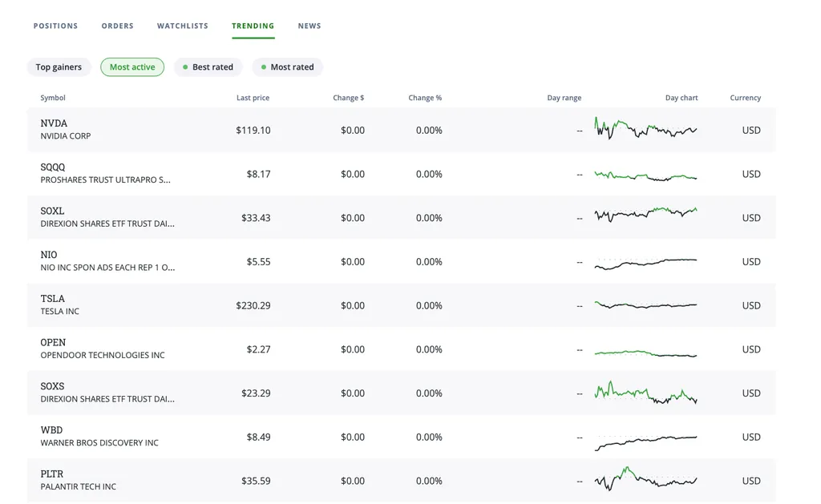Open the SOXL day chart sparkline
Image resolution: width=821 pixels, height=504 pixels.
[645, 213]
